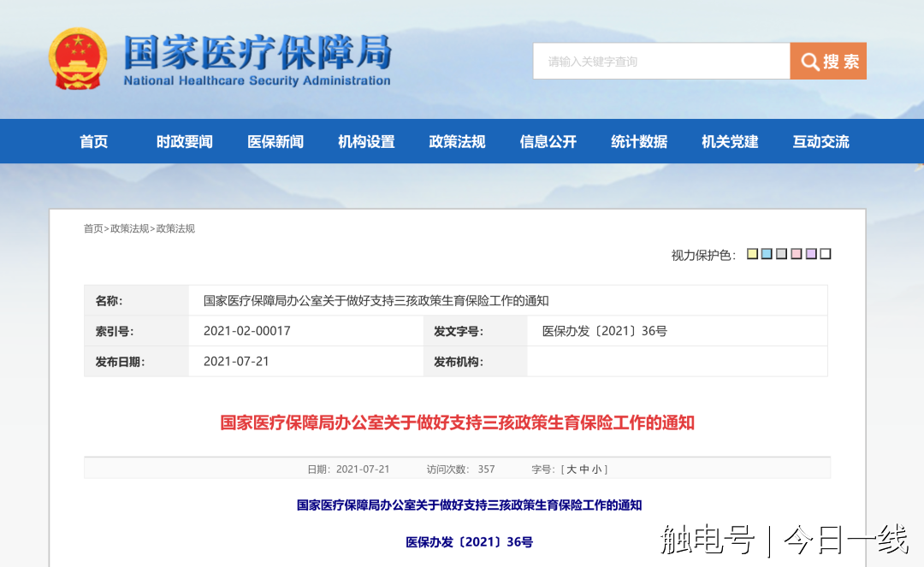Open the 医保新闻 navigation item
The height and width of the screenshot is (567, 924).
click(275, 141)
